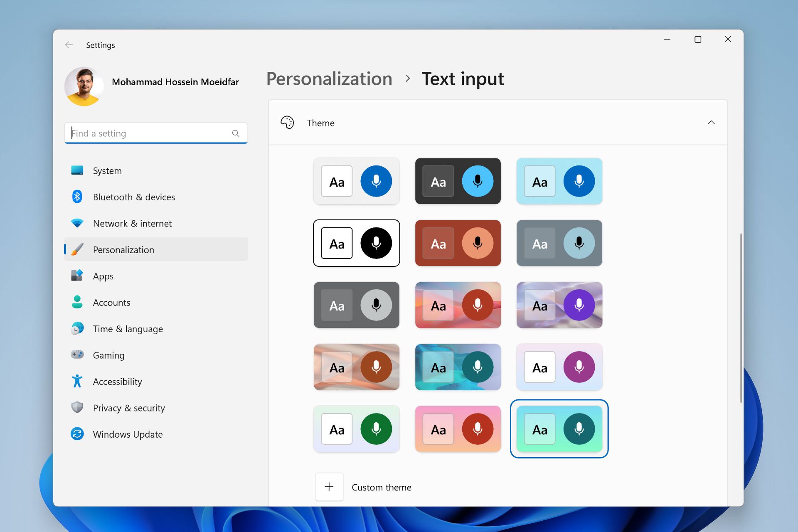Open Bluetooth & devices settings
The height and width of the screenshot is (532, 798).
pyautogui.click(x=156, y=197)
